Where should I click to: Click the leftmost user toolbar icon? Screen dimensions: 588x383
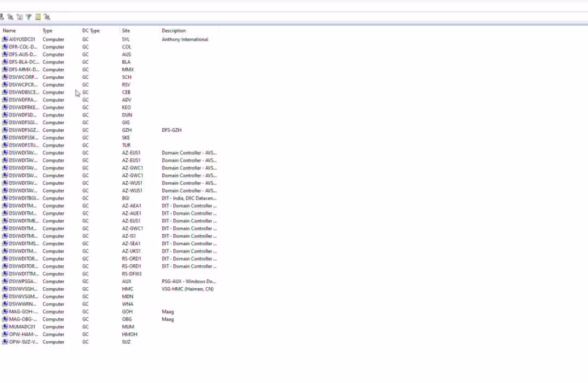click(x=3, y=16)
